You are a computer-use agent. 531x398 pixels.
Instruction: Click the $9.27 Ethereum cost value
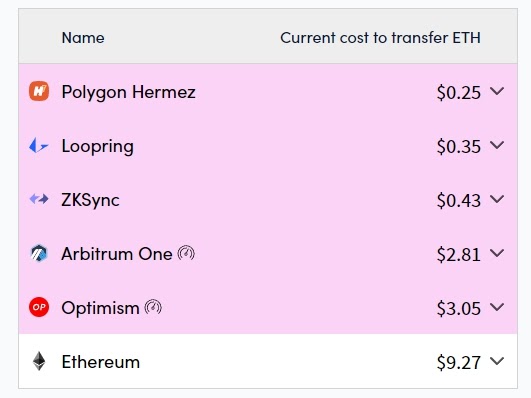pos(459,362)
